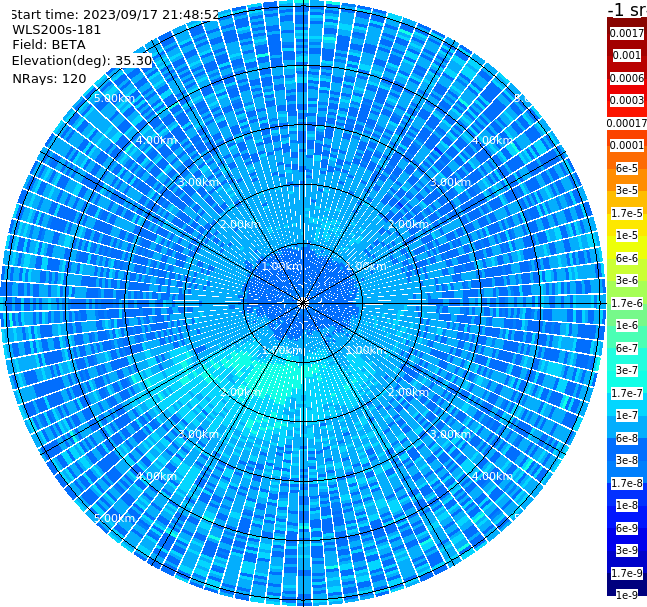Viewport: 647px width, 607px height.
Task: Click the lower-right 4.00km range label
Action: click(492, 476)
